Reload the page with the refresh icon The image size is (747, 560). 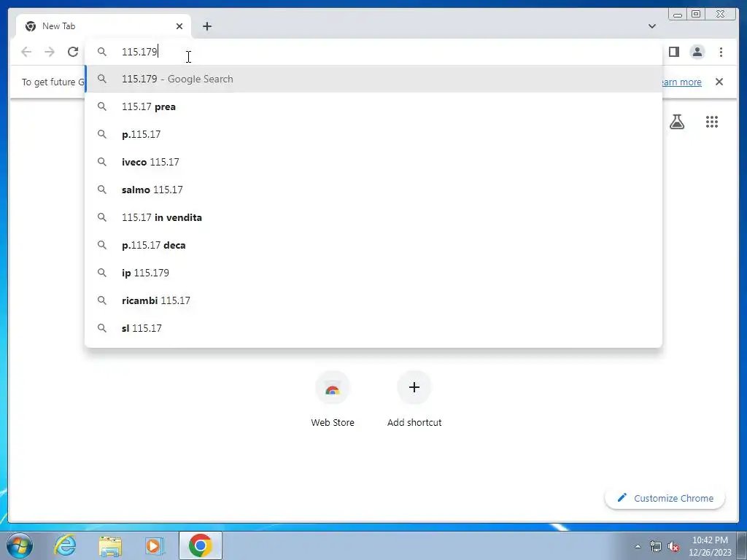coord(73,52)
